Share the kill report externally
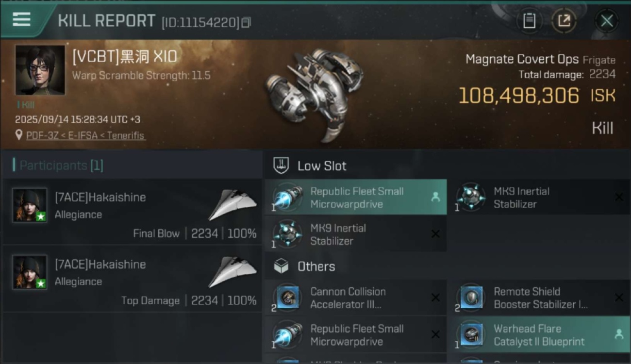This screenshot has width=631, height=364. tap(564, 21)
